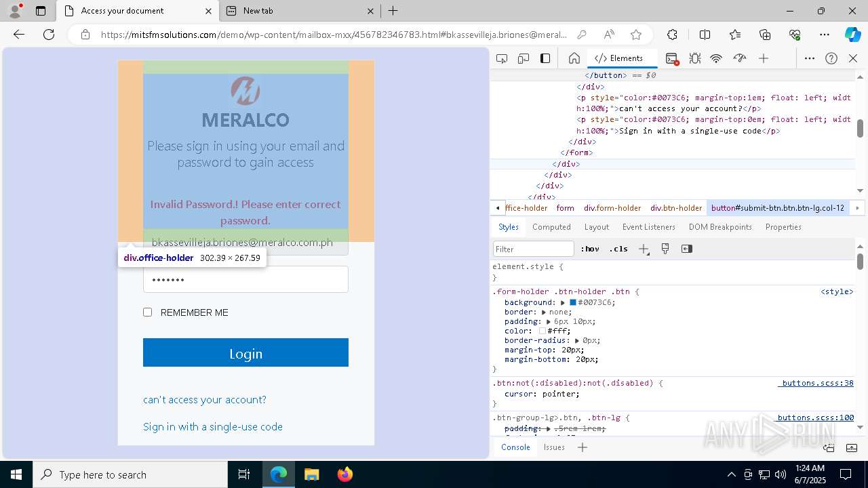Viewport: 868px width, 488px height.
Task: Check the REMEMBER ME checkbox
Action: pyautogui.click(x=147, y=312)
